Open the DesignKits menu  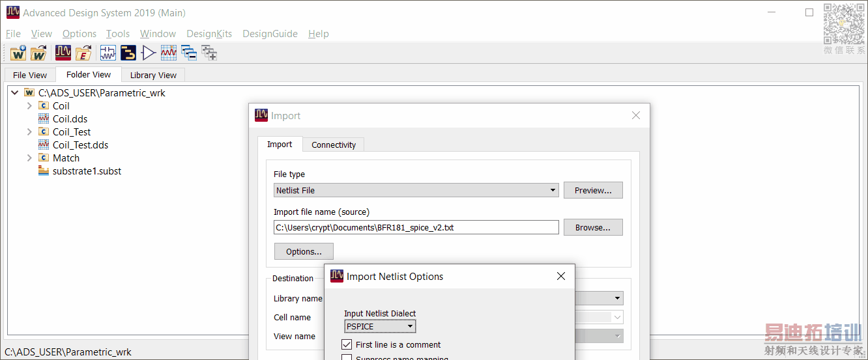pos(209,34)
